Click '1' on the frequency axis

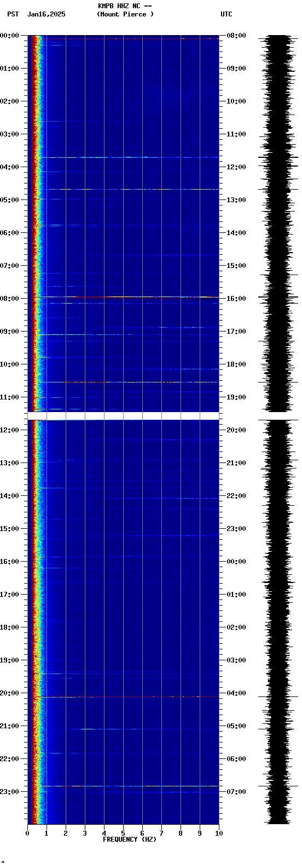(x=47, y=833)
